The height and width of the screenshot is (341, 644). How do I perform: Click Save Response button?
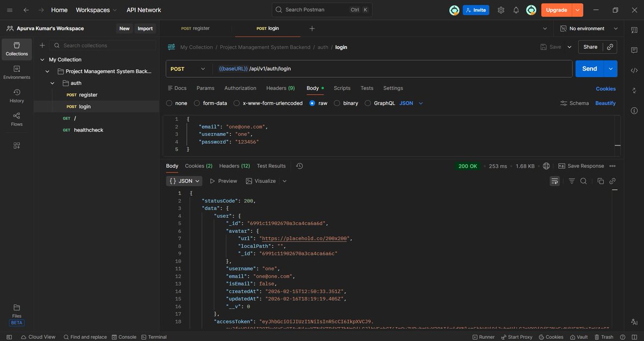pyautogui.click(x=581, y=166)
